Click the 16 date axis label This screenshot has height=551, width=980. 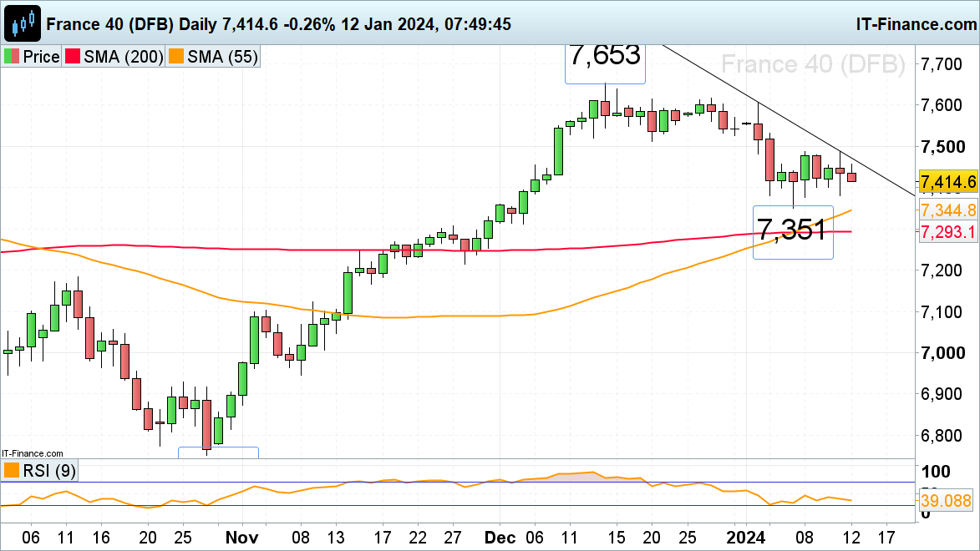click(100, 538)
